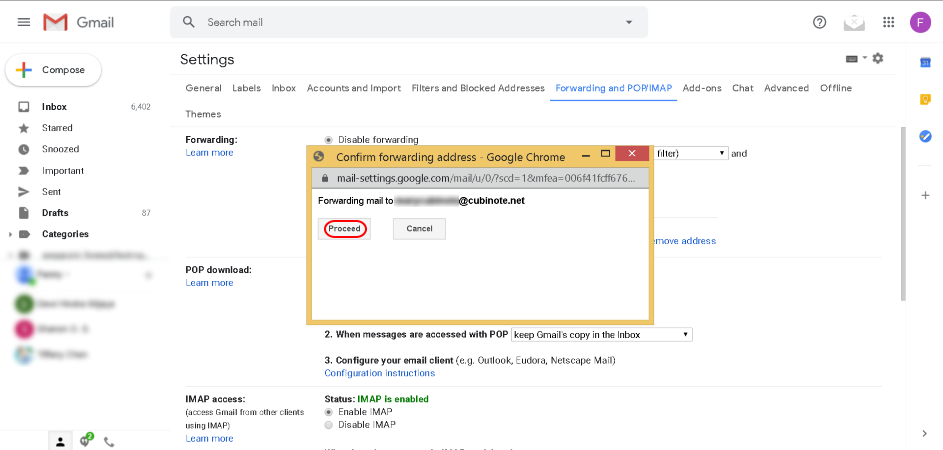Open the forwarding filter dropdown
The width and height of the screenshot is (943, 450).
(690, 153)
